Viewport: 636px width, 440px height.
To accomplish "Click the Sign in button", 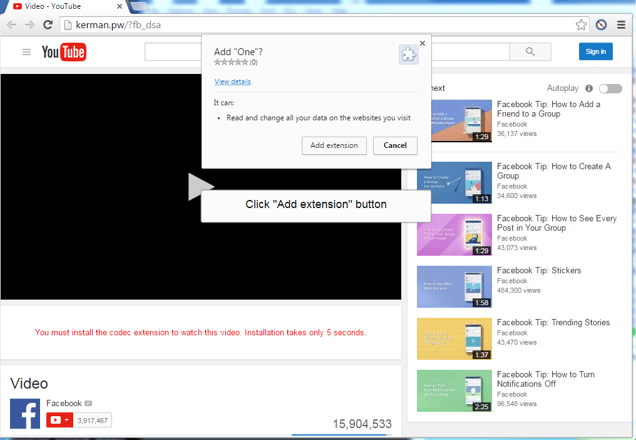I will (595, 51).
